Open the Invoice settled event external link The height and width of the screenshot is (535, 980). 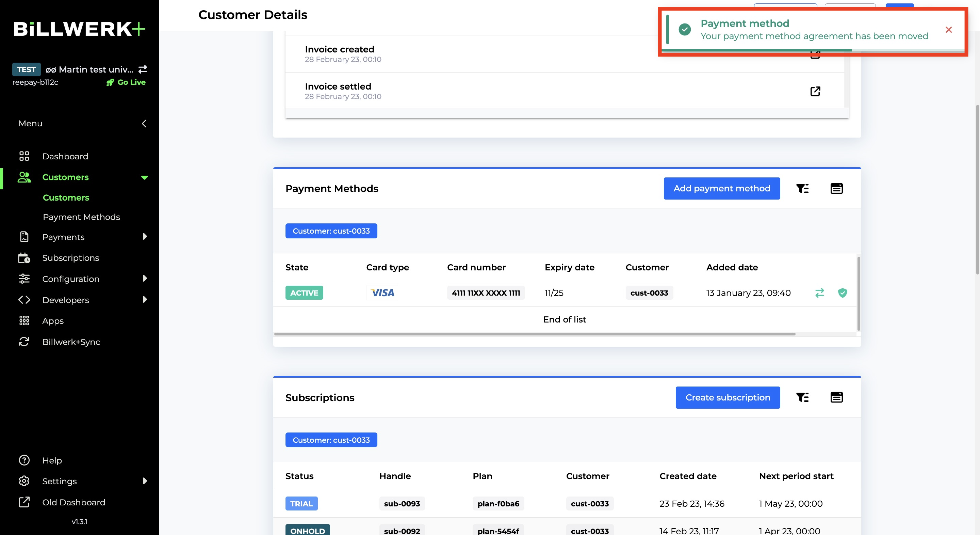coord(815,91)
